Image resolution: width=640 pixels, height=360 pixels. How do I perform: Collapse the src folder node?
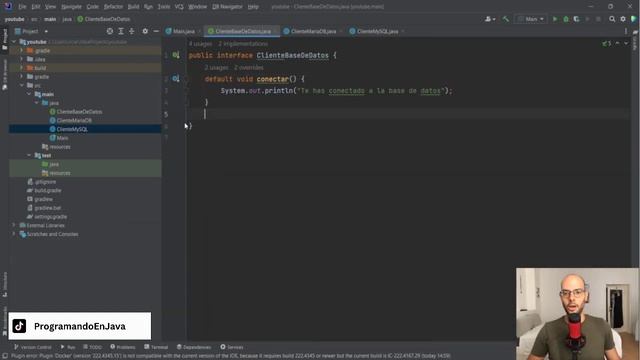[x=22, y=85]
